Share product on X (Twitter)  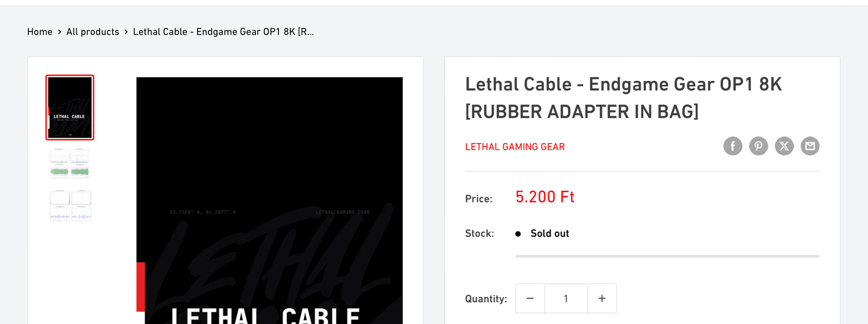click(784, 146)
